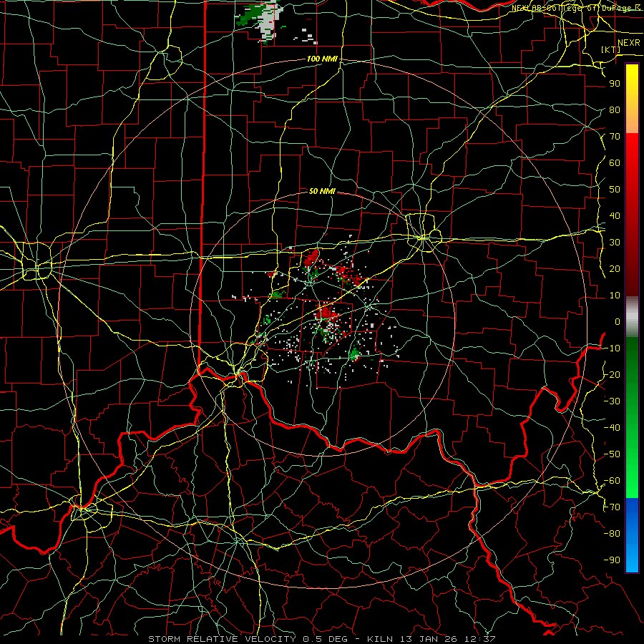This screenshot has height=644, width=644.
Task: Click the "[KT]" units label
Action: [610, 49]
